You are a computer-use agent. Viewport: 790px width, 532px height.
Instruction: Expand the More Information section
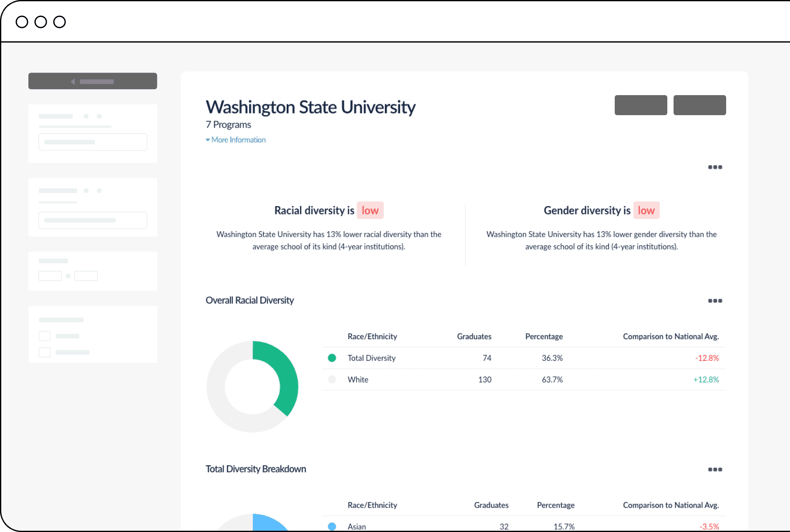pyautogui.click(x=236, y=140)
